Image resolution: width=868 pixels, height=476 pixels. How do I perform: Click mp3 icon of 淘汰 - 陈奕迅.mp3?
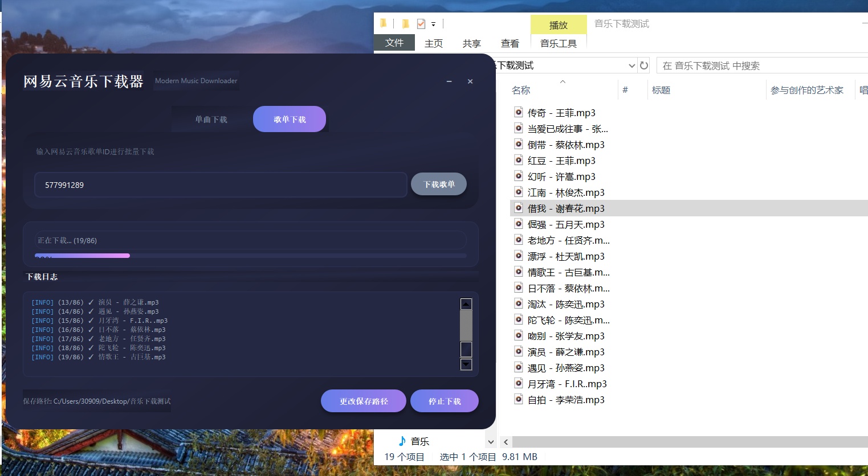pos(519,303)
